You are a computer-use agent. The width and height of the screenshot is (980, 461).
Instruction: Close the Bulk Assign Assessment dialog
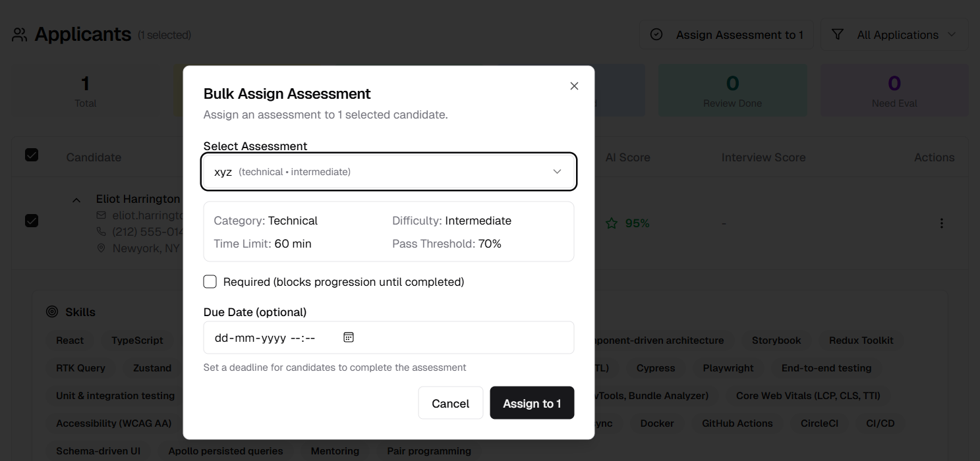pos(574,86)
